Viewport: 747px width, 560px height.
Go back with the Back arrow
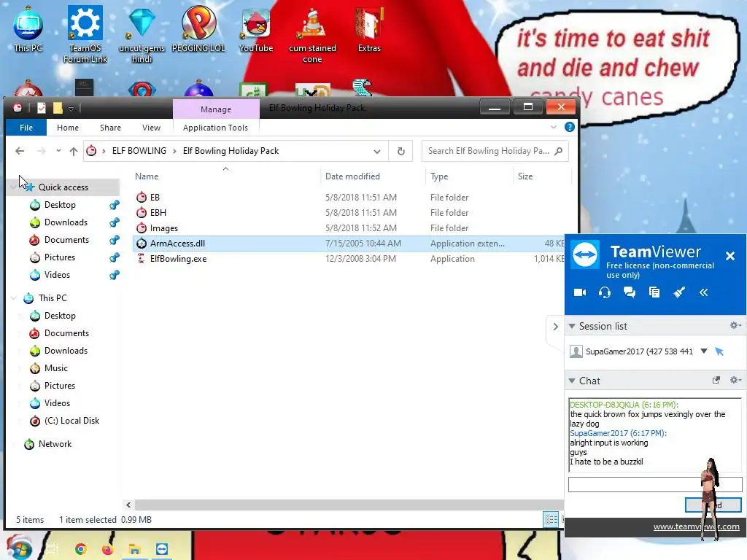20,151
